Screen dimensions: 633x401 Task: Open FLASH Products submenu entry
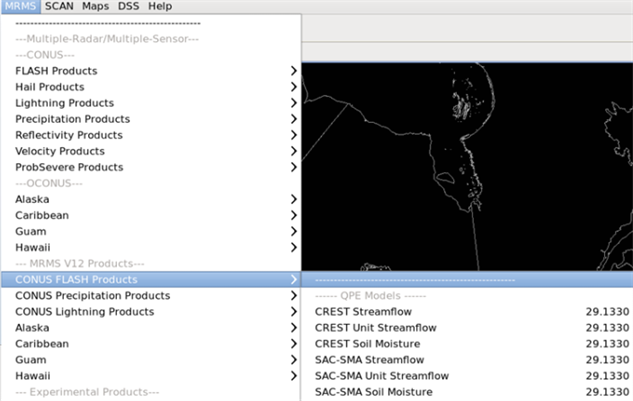[151, 71]
